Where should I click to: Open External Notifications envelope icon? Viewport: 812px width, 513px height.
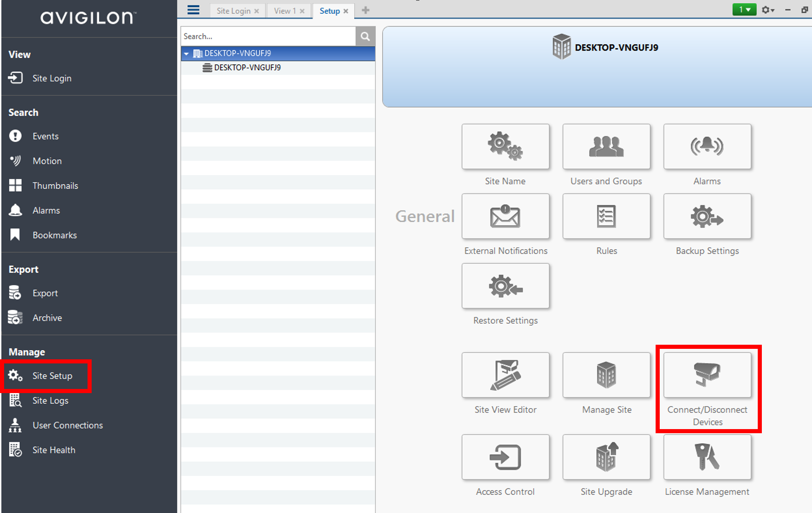pos(505,216)
